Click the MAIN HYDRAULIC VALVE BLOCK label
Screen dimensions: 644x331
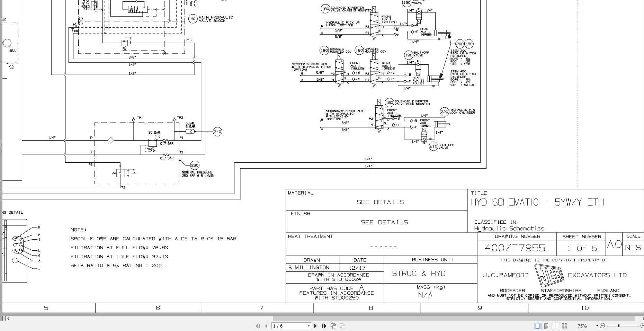click(x=216, y=19)
